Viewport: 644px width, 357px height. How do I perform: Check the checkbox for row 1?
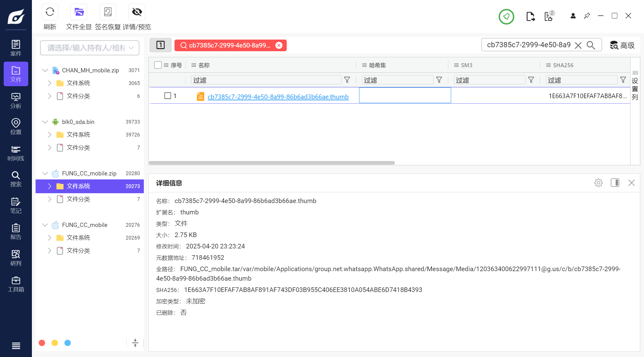167,96
